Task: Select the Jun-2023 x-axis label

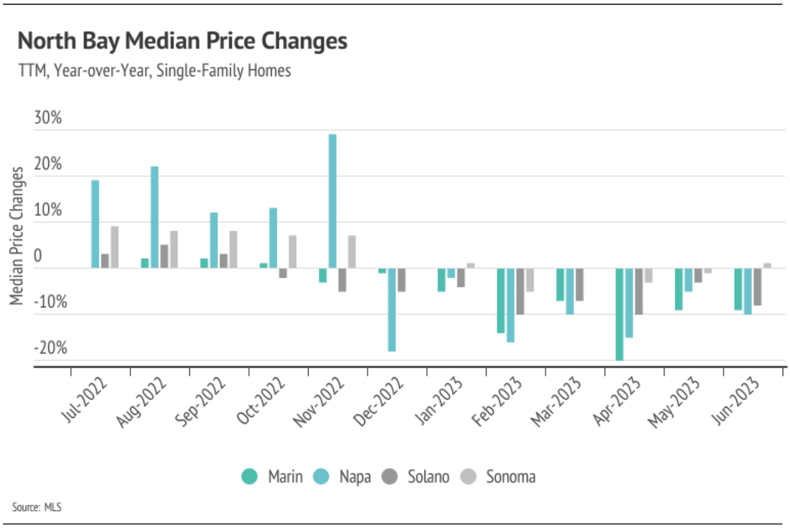Action: pyautogui.click(x=735, y=401)
